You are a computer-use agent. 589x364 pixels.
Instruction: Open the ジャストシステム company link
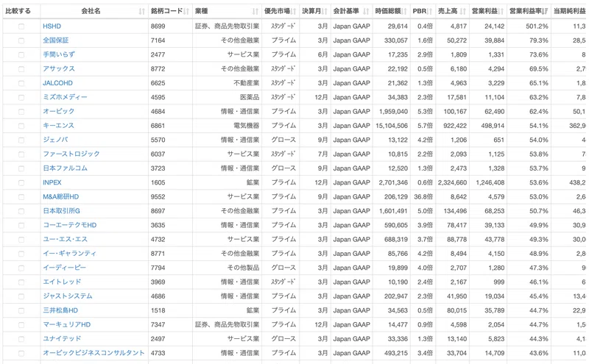click(68, 296)
